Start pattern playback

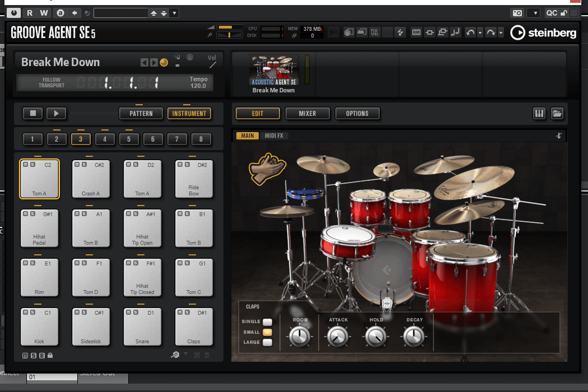click(56, 113)
